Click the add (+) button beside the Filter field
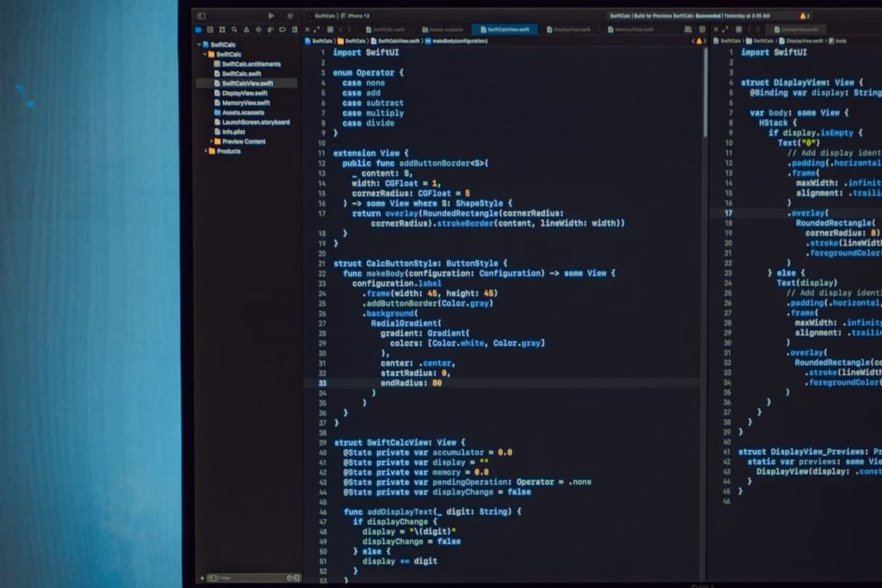 (201, 578)
